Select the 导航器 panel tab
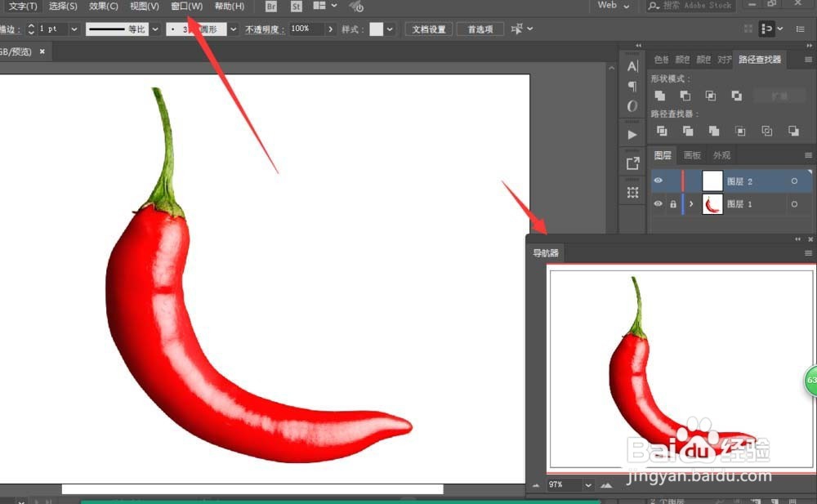This screenshot has height=504, width=817. click(546, 253)
